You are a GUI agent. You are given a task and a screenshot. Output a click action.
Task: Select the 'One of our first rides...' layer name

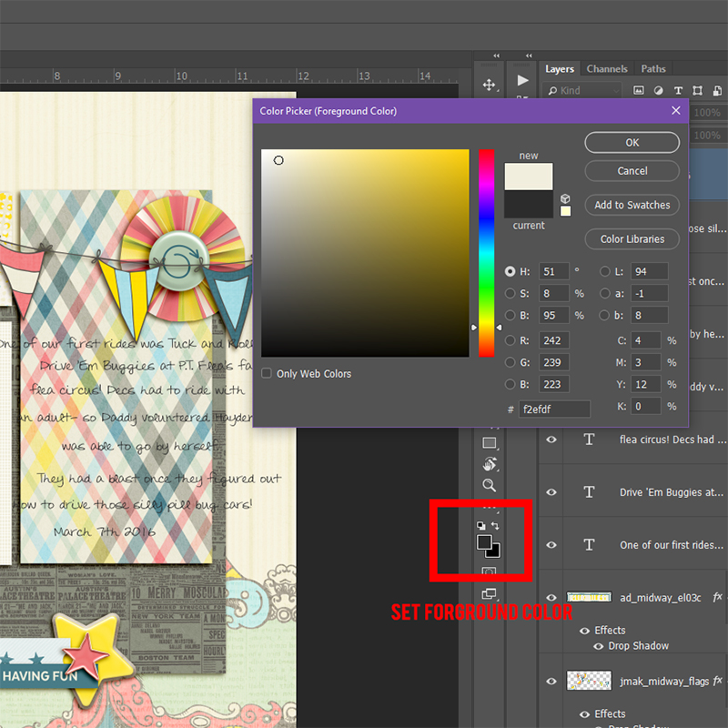[672, 544]
